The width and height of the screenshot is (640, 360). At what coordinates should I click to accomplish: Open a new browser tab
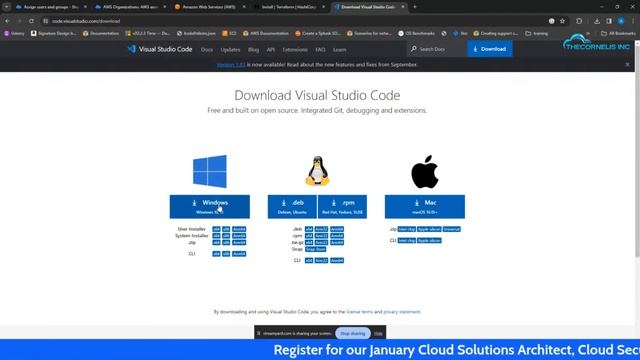pyautogui.click(x=415, y=7)
